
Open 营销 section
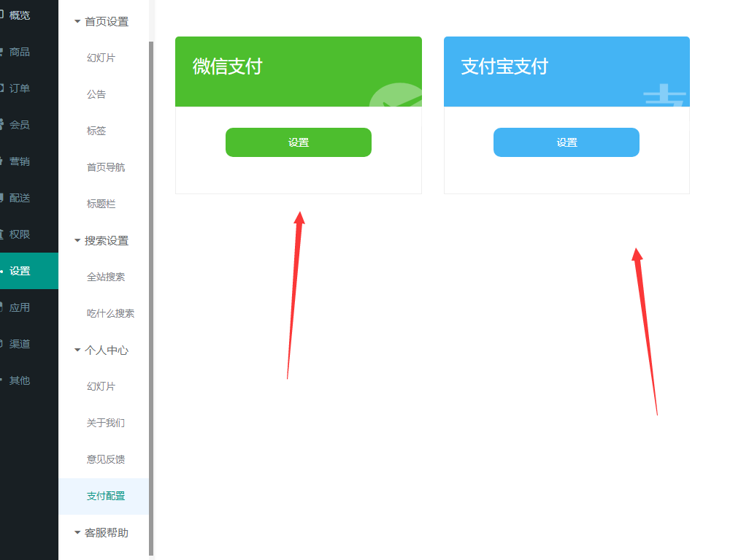pos(20,161)
